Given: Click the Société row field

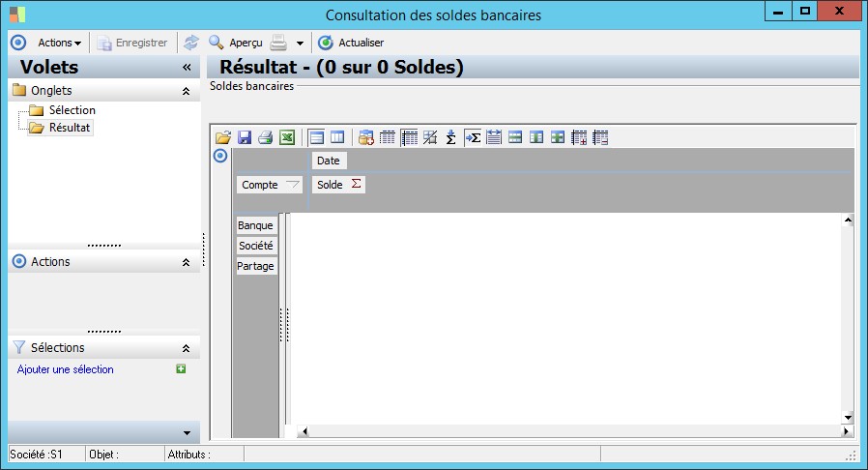Looking at the screenshot, I should pos(255,246).
